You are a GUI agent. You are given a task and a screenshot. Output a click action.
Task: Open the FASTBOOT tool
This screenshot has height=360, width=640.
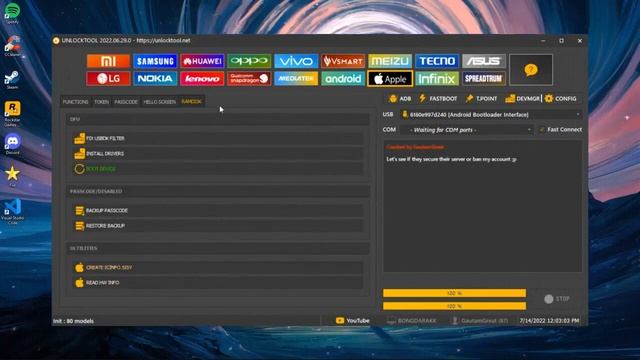[x=438, y=98]
